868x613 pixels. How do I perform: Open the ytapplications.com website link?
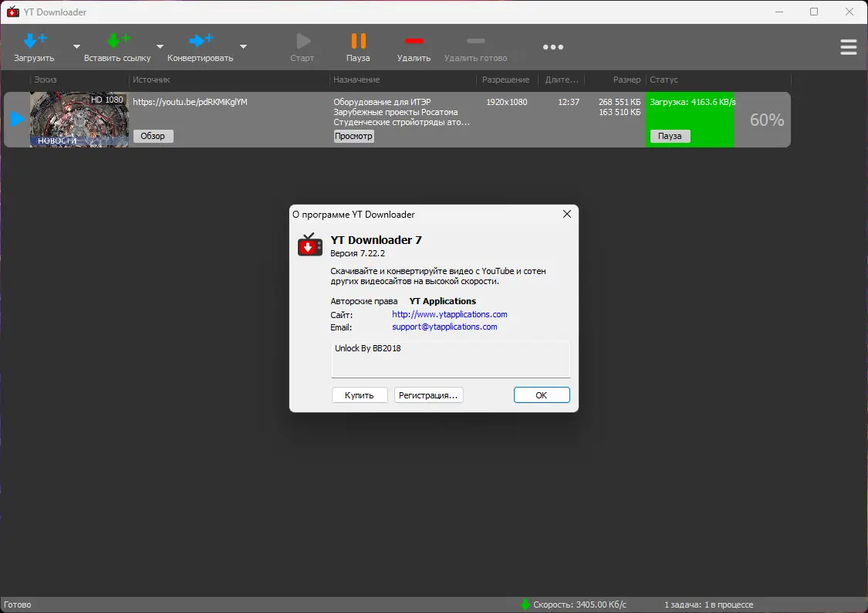tap(450, 314)
